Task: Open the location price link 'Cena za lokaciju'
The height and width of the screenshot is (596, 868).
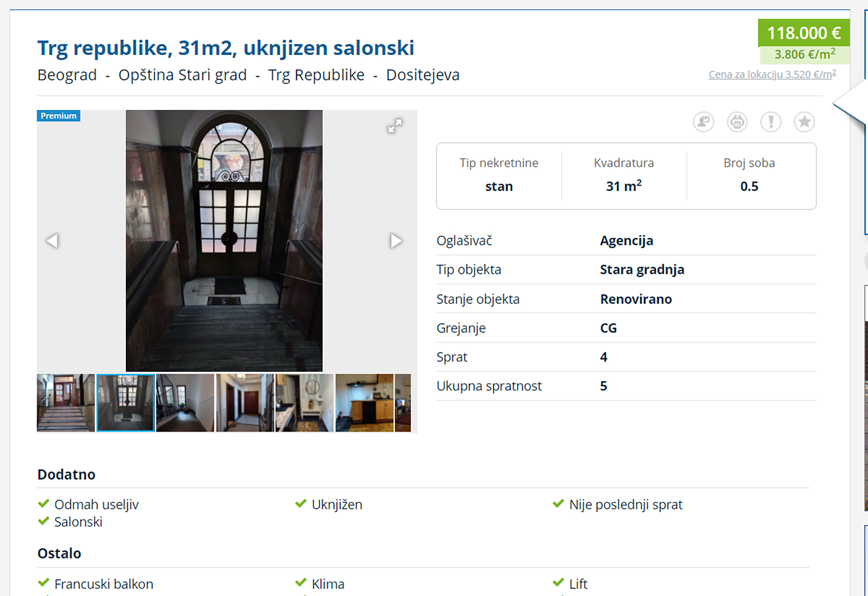Action: [x=772, y=75]
